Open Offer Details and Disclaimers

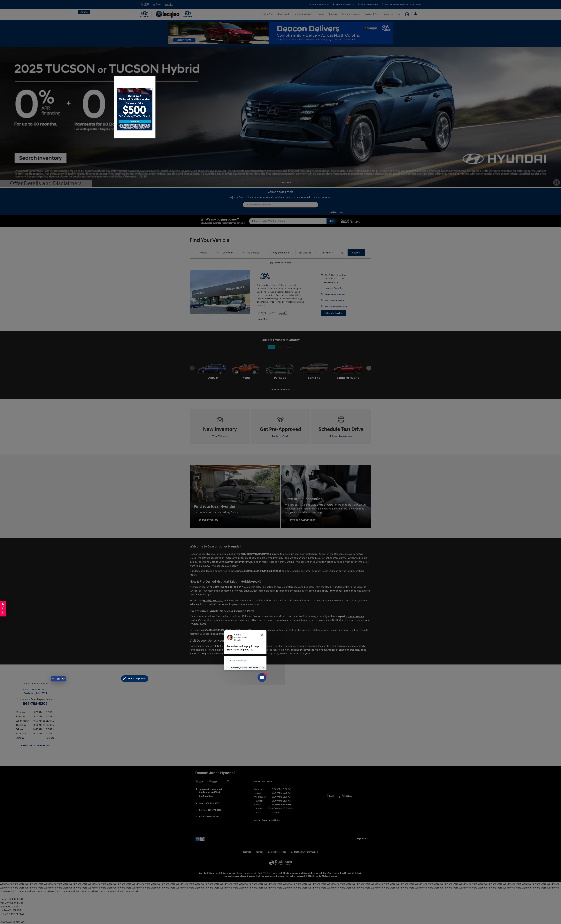click(46, 183)
